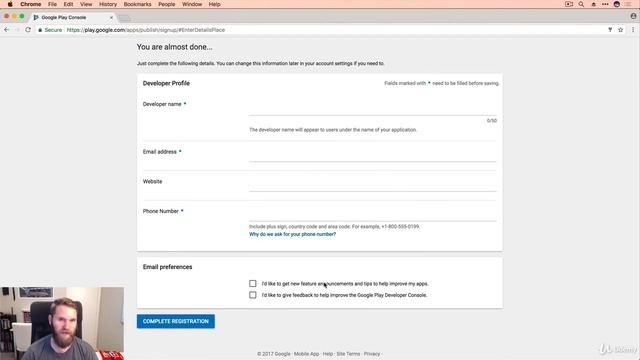Click the webcam video thumbnail
This screenshot has width=640, height=360.
tap(62, 323)
